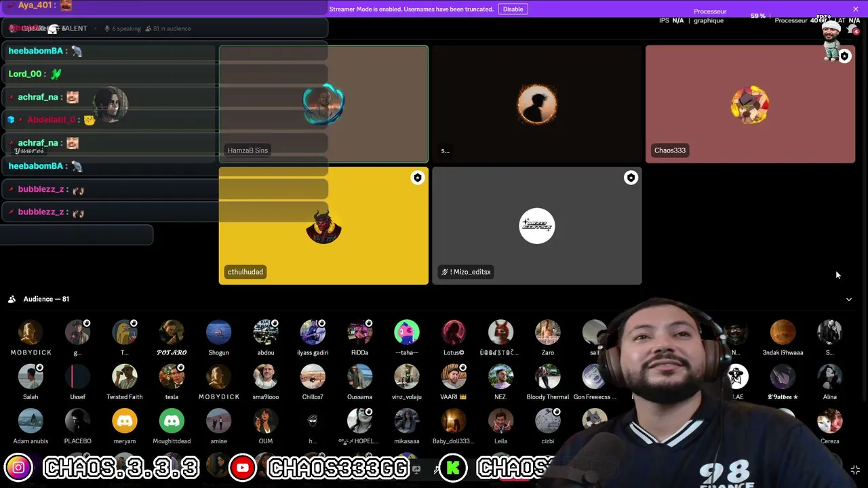This screenshot has width=868, height=488.
Task: Select Bloody Thermal's avatar
Action: coord(548,376)
